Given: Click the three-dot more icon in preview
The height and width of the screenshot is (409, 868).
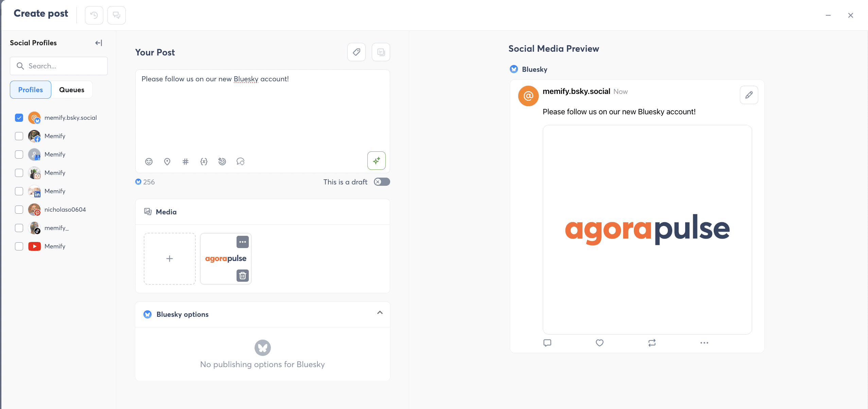Looking at the screenshot, I should pyautogui.click(x=704, y=343).
